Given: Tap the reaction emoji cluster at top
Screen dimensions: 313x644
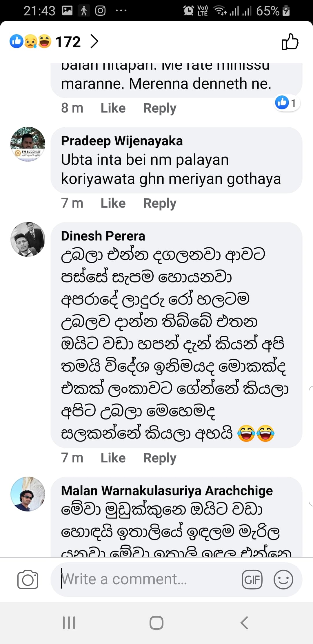Looking at the screenshot, I should 30,41.
